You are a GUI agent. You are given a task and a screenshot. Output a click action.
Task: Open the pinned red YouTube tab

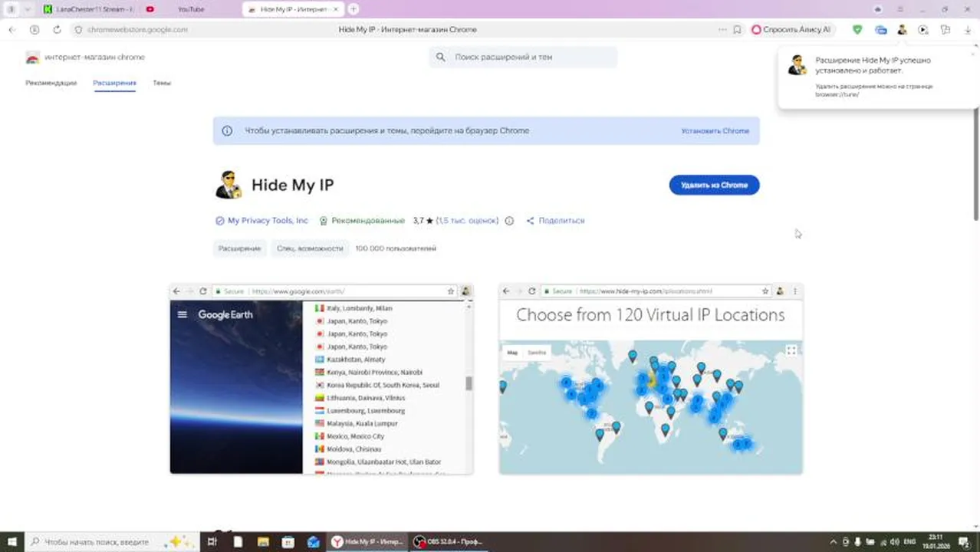pos(150,9)
